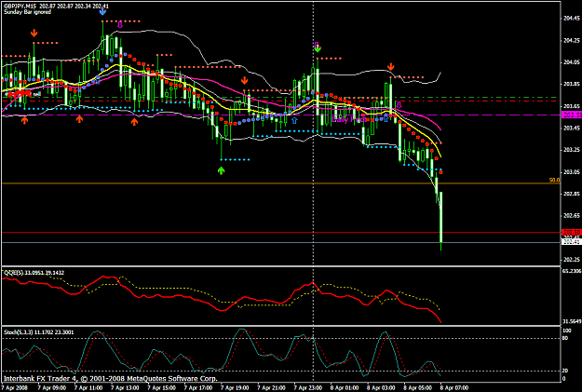Click the 204.45 price axis label
This screenshot has width=582, height=392.
click(572, 19)
